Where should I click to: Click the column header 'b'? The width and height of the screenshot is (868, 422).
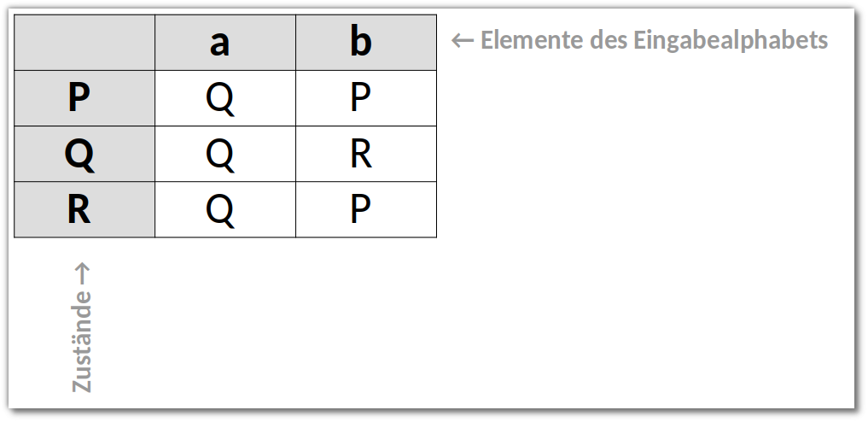coord(366,43)
